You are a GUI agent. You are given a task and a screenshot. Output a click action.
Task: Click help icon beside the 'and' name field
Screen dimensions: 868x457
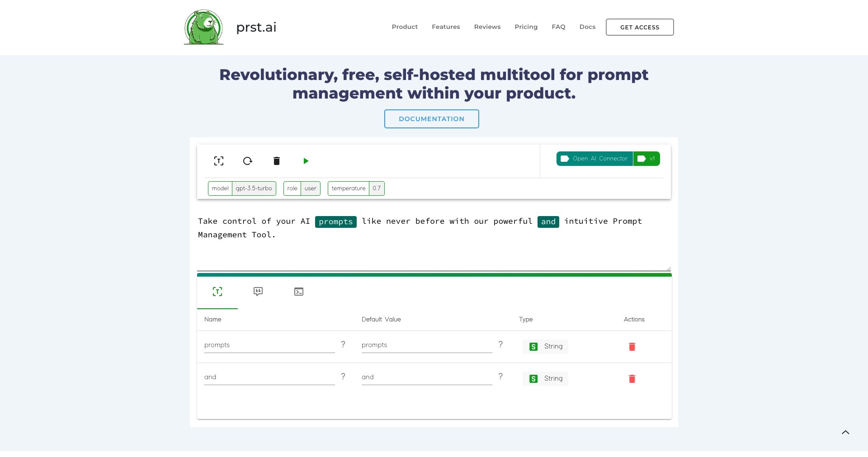[343, 377]
